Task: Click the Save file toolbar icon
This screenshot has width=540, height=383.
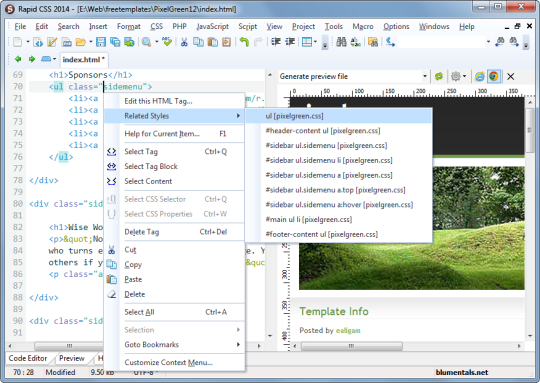Action: pyautogui.click(x=101, y=42)
